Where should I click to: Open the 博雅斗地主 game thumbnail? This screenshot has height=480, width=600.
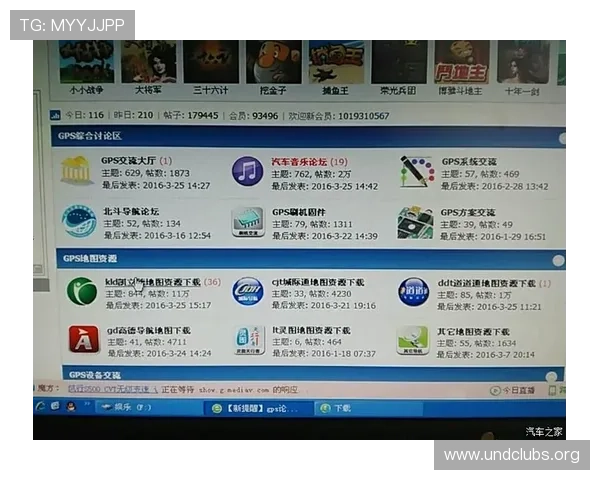tap(462, 62)
